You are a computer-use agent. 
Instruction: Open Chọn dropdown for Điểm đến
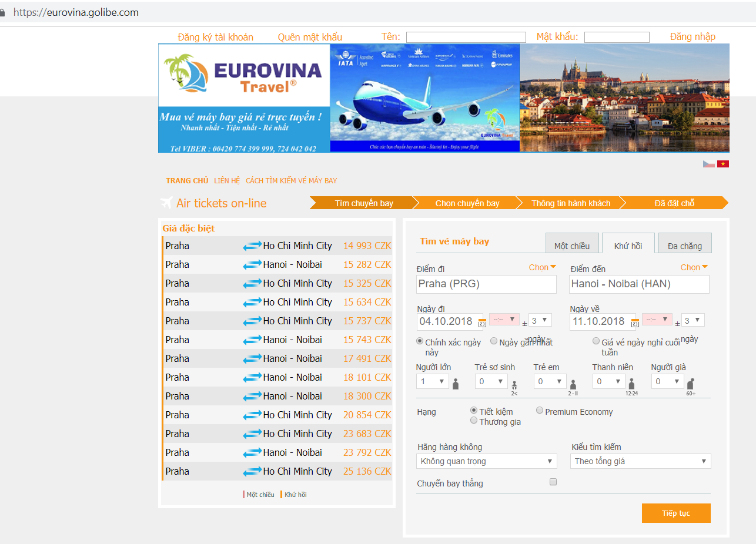694,267
